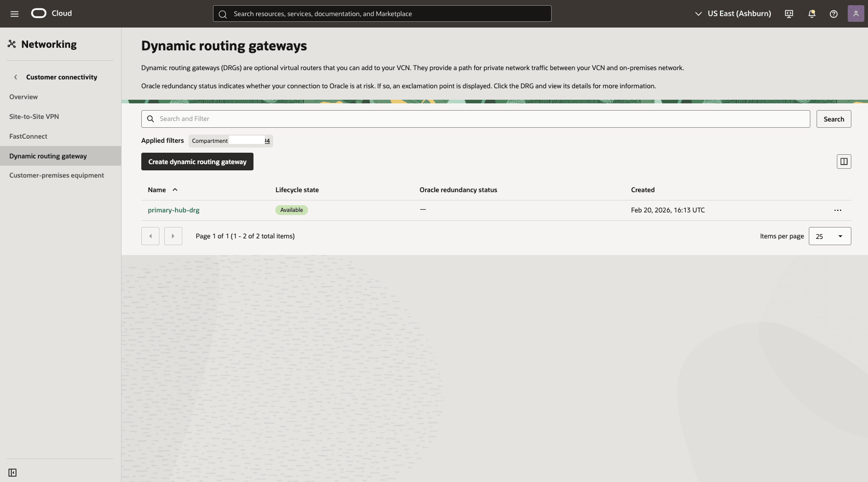Open the help question-mark menu
868x482 pixels.
coord(834,14)
